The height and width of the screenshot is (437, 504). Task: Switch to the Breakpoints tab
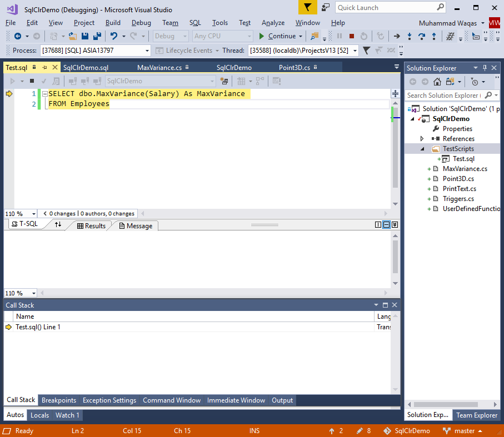[x=59, y=400]
